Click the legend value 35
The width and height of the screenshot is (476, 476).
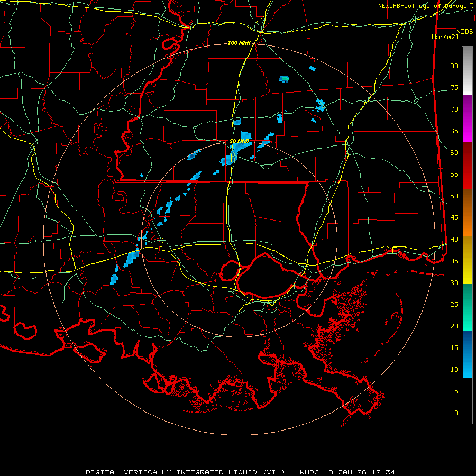pyautogui.click(x=454, y=261)
